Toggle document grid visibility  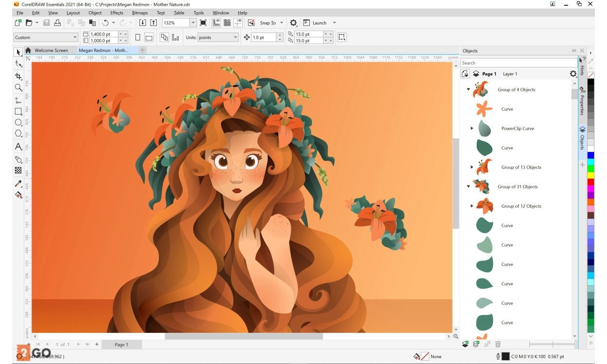click(226, 23)
